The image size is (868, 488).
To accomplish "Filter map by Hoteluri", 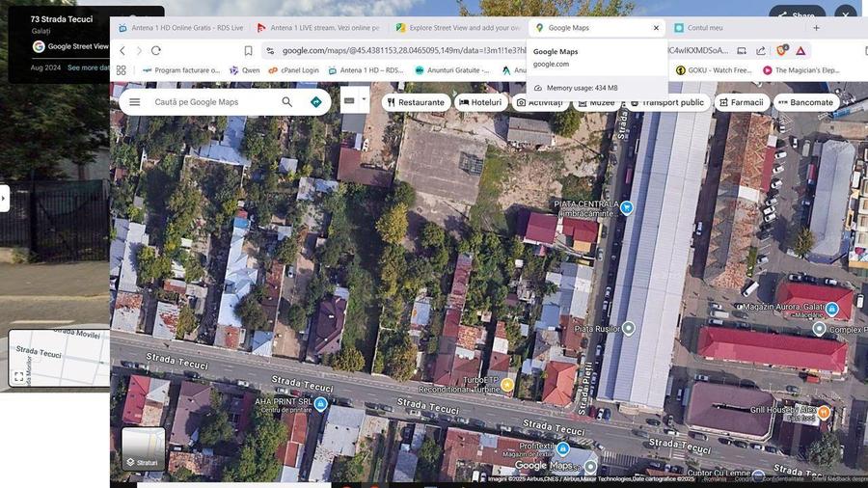I will coord(480,102).
